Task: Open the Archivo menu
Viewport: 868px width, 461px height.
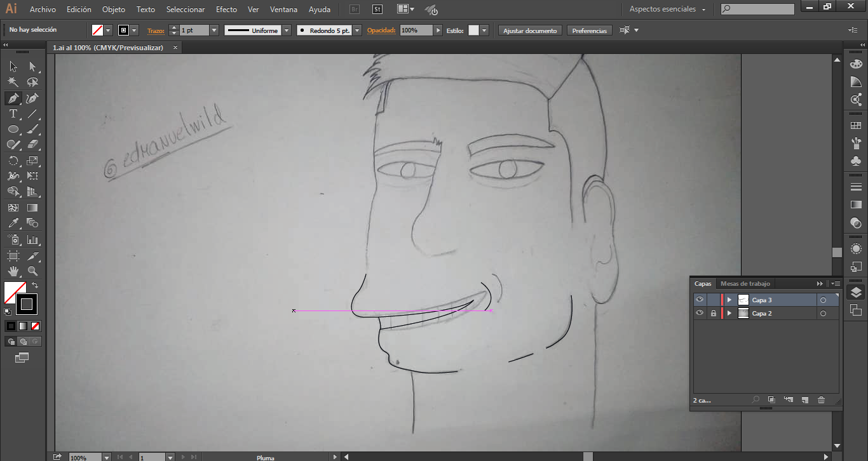Action: point(43,10)
